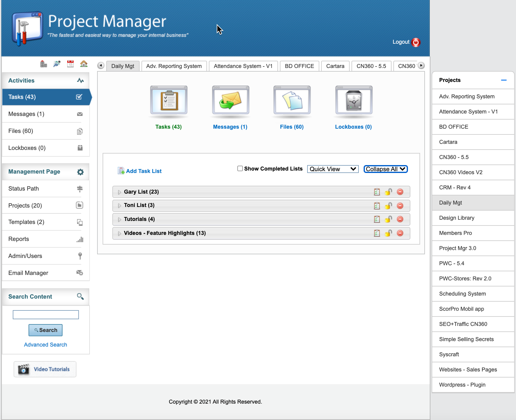The image size is (516, 420).
Task: Switch to the BD OFFICE tab
Action: [299, 66]
